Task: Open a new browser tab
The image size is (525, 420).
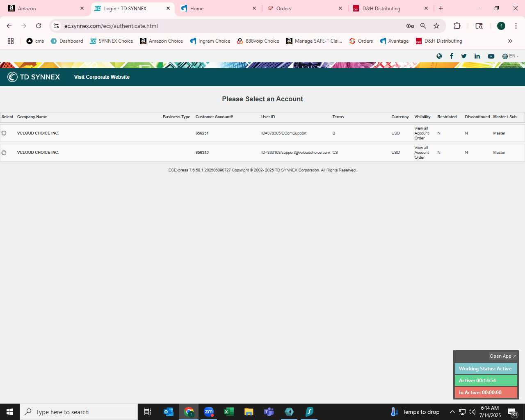Action: (x=441, y=8)
